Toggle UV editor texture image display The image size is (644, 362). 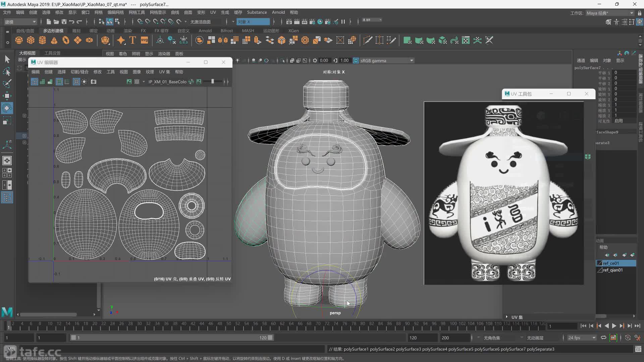[129, 82]
